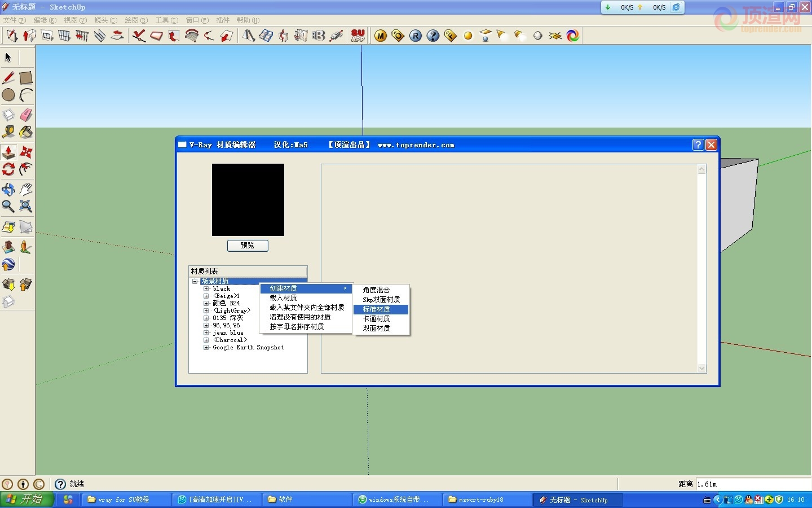Click the Share Model upload icon
This screenshot has height=508, width=812.
(x=26, y=284)
